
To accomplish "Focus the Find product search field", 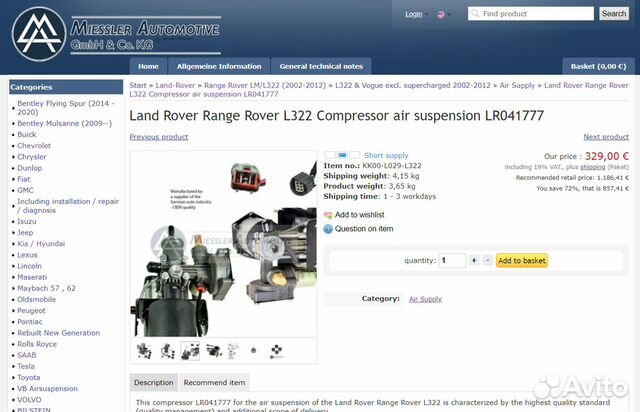I will tap(531, 13).
